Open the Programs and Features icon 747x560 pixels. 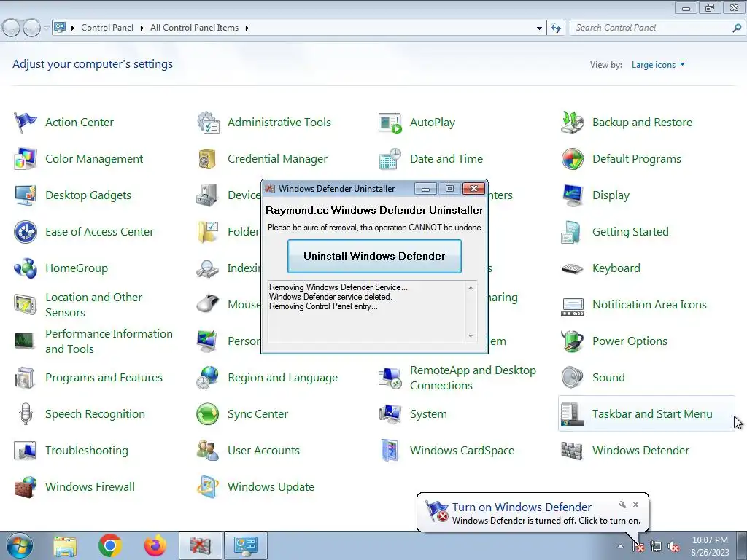point(26,378)
